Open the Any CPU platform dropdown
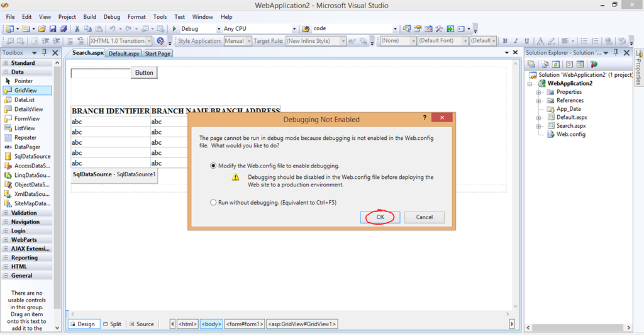Image resolution: width=644 pixels, height=335 pixels. tap(294, 29)
